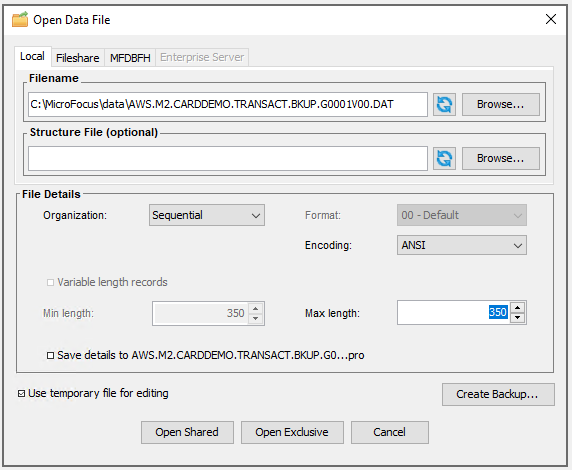Click the Cancel button
The image size is (572, 470).
[x=389, y=432]
